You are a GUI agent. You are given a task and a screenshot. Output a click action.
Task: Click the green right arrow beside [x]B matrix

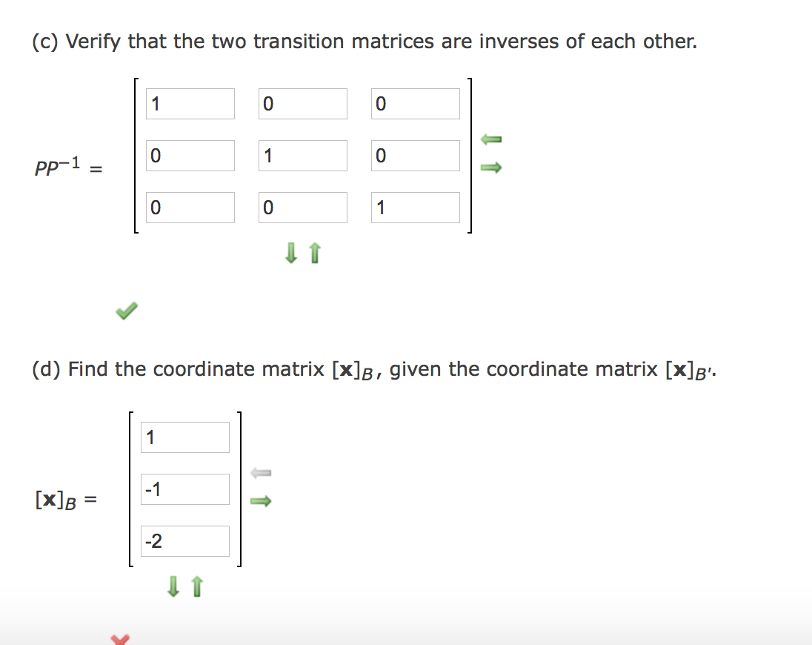click(x=259, y=501)
